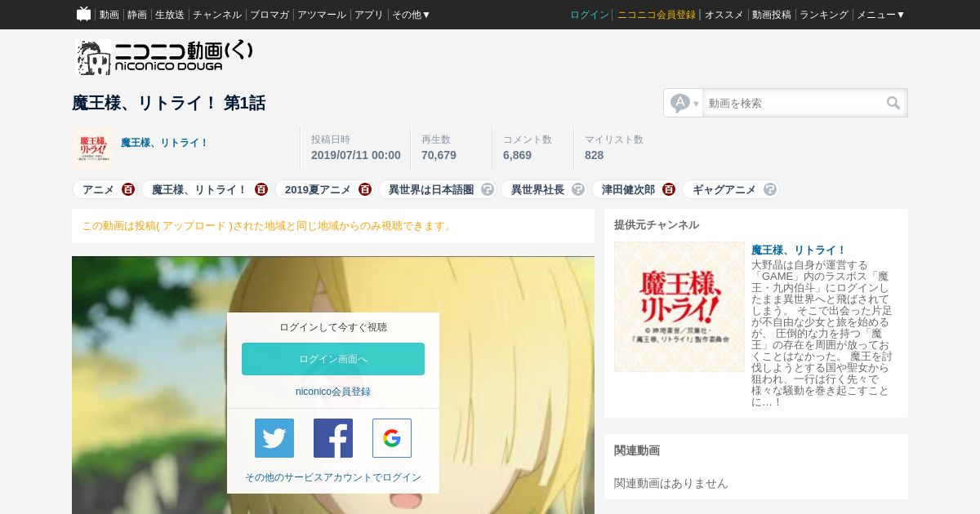Screen dimensions: 980x514
Task: Open 動画投稿 in the header
Action: (x=772, y=15)
